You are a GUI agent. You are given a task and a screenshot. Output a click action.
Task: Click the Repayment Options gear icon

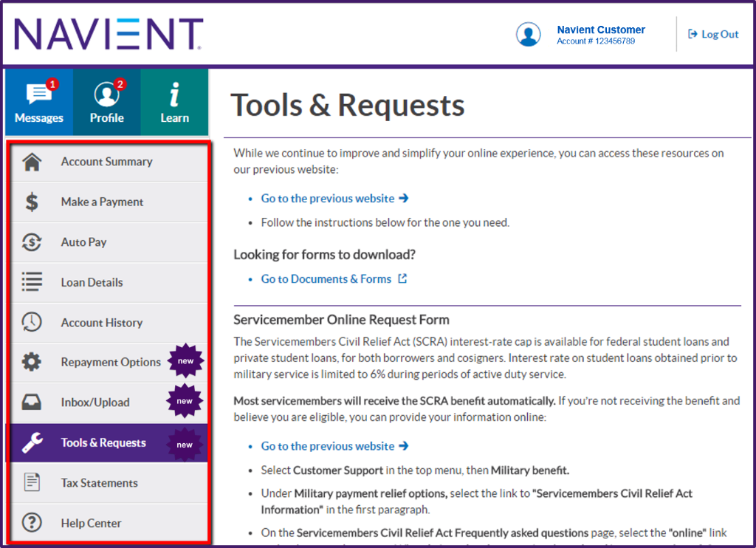tap(32, 362)
